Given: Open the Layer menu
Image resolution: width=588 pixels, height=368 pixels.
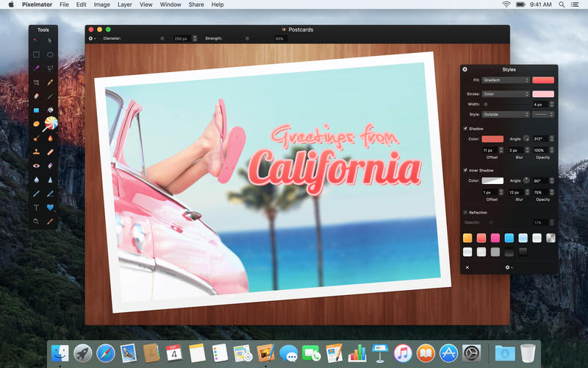Looking at the screenshot, I should (x=124, y=4).
